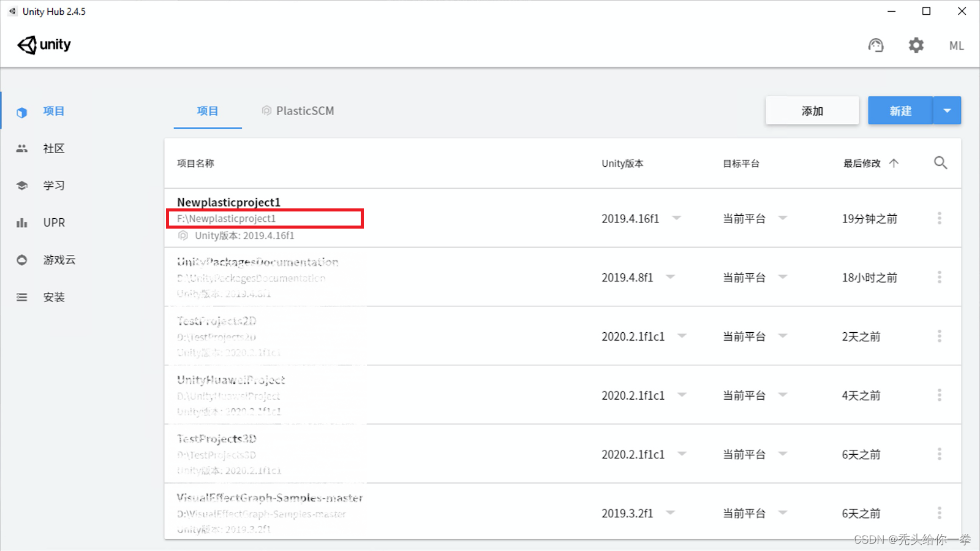The image size is (980, 551).
Task: Open the ML account menu
Action: coord(956,46)
